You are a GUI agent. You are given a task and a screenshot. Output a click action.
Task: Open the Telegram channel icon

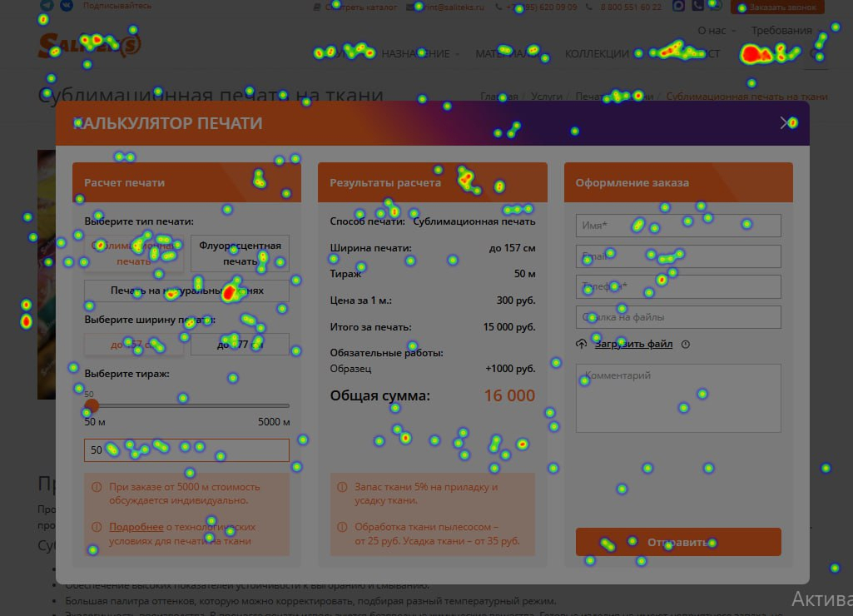click(x=47, y=5)
